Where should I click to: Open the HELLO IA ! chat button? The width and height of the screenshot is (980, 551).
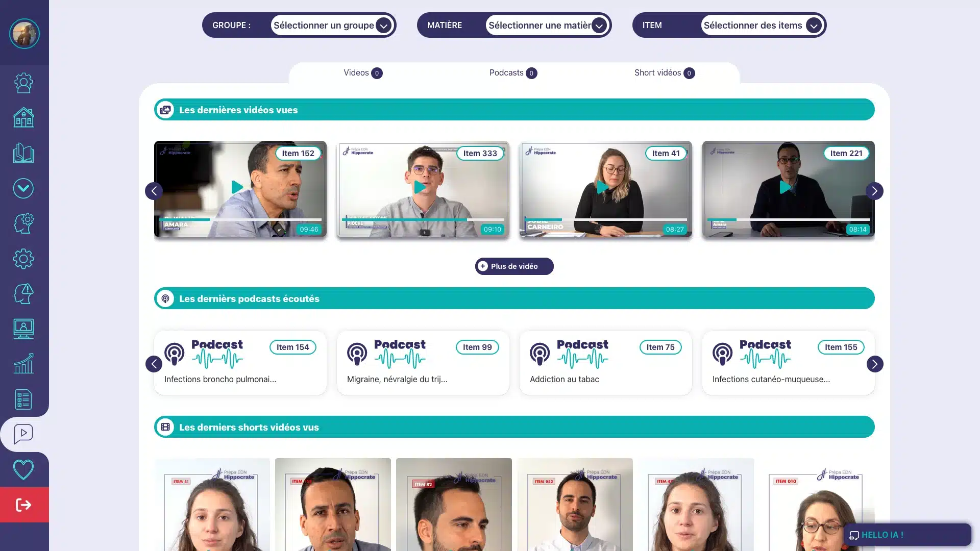point(907,535)
